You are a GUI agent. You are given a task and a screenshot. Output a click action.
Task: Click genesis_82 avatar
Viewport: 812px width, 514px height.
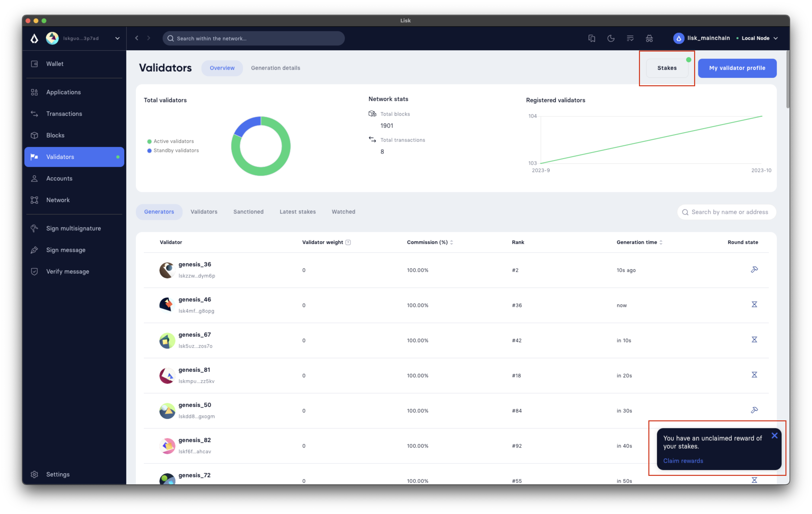coord(167,446)
